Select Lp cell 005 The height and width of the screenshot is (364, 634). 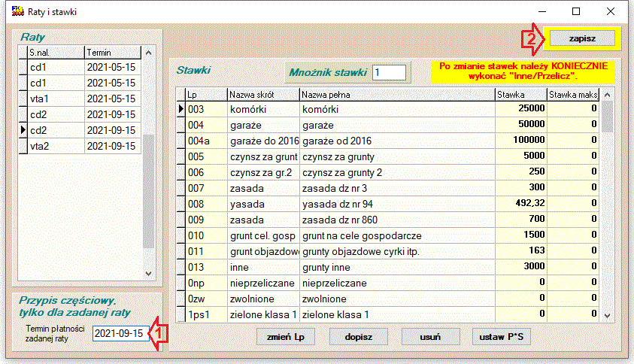click(206, 156)
